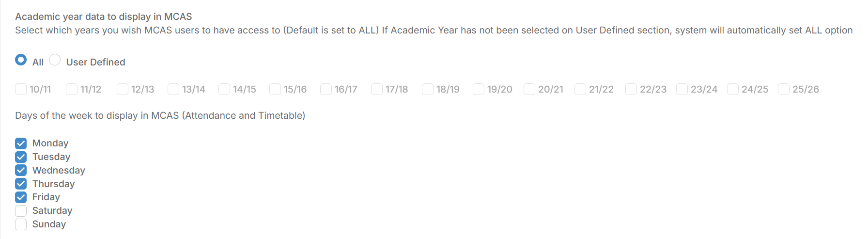The height and width of the screenshot is (239, 868).
Task: Enable the 12/13 academic year checkbox
Action: tap(123, 89)
